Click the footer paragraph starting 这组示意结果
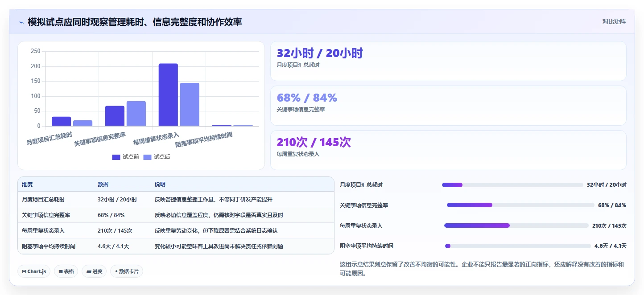The image size is (644, 295). coord(482,269)
